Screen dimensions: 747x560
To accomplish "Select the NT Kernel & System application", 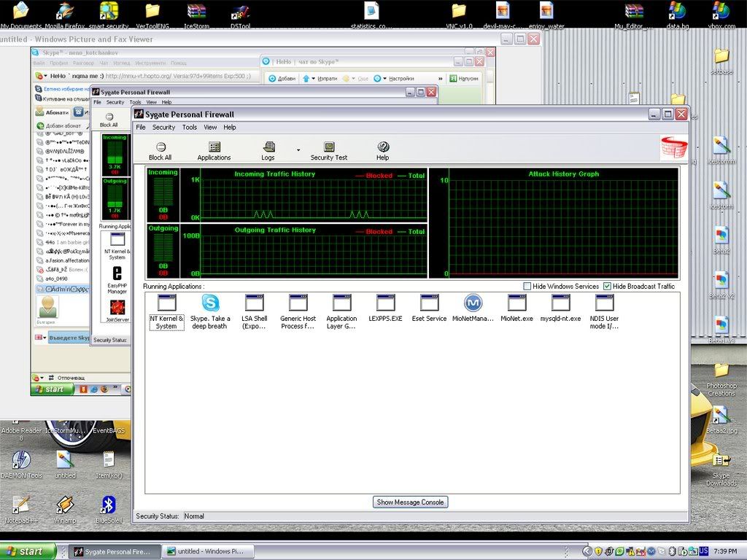I will click(x=166, y=312).
